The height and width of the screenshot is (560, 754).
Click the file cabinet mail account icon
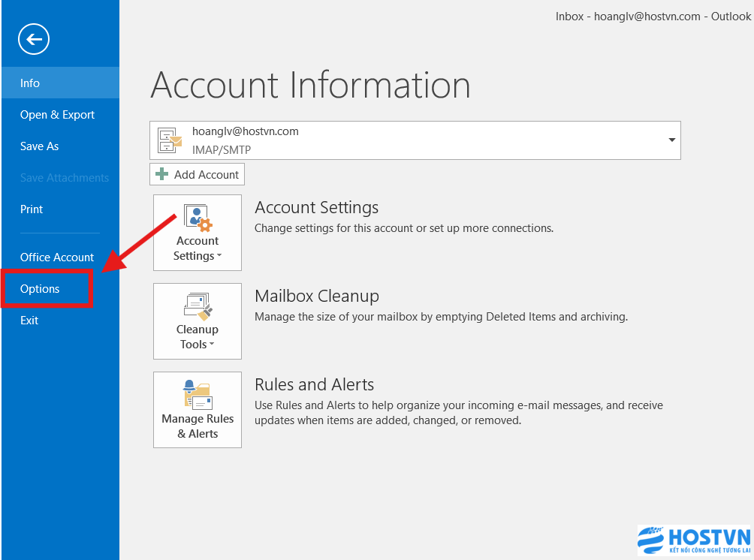tap(170, 140)
